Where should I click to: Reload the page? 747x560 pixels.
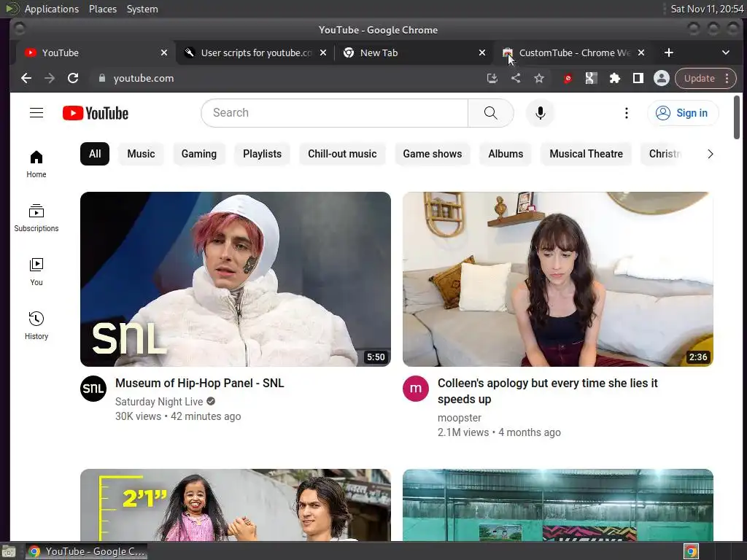point(73,78)
